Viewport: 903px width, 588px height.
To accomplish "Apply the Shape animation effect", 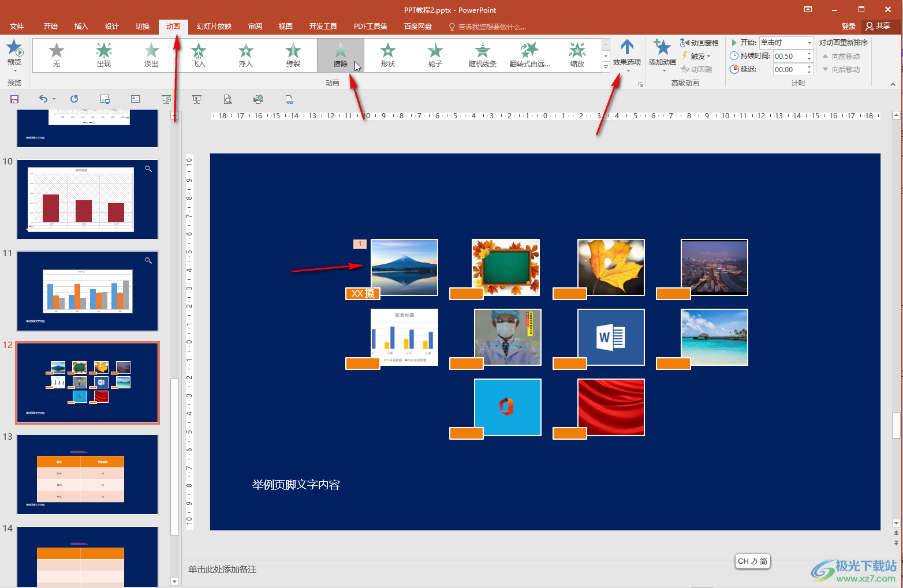I will pyautogui.click(x=388, y=55).
